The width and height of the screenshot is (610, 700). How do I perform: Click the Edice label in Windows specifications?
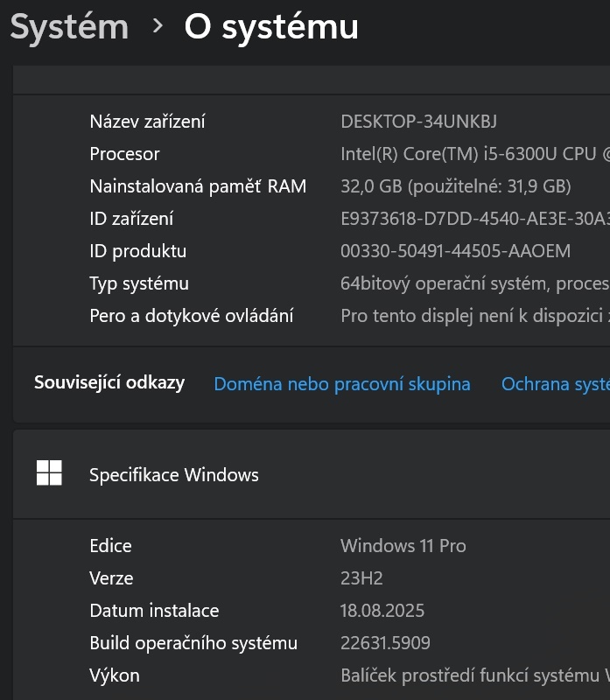pos(109,545)
